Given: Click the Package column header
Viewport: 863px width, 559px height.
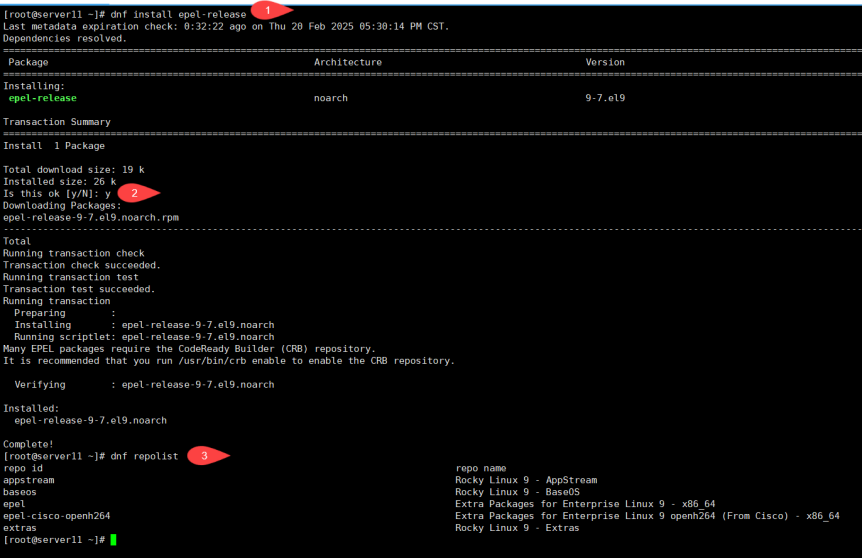Looking at the screenshot, I should click(28, 62).
